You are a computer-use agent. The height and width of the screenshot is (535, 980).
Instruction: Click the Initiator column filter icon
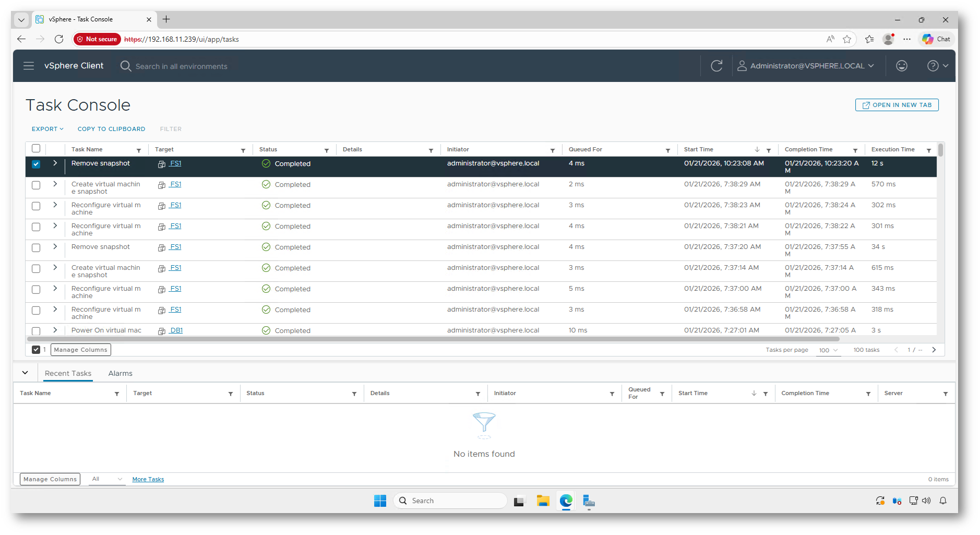tap(553, 150)
